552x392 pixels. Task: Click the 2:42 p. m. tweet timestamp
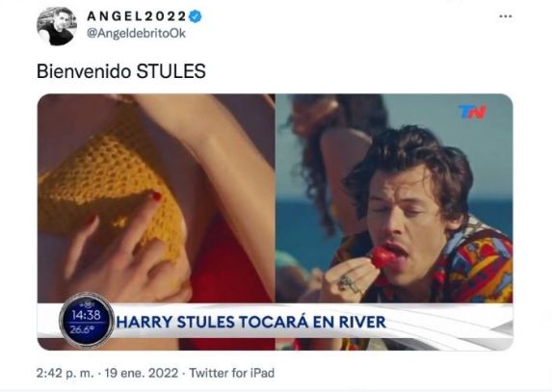pyautogui.click(x=66, y=373)
